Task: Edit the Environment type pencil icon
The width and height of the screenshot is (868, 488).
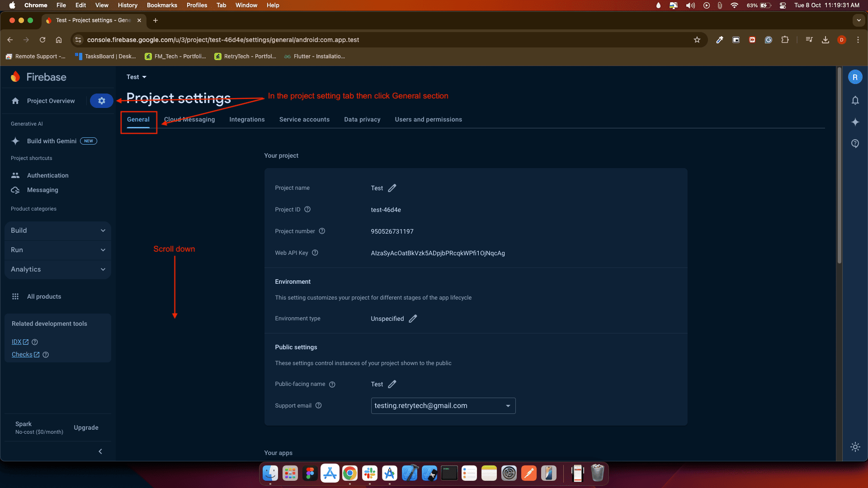Action: point(413,319)
